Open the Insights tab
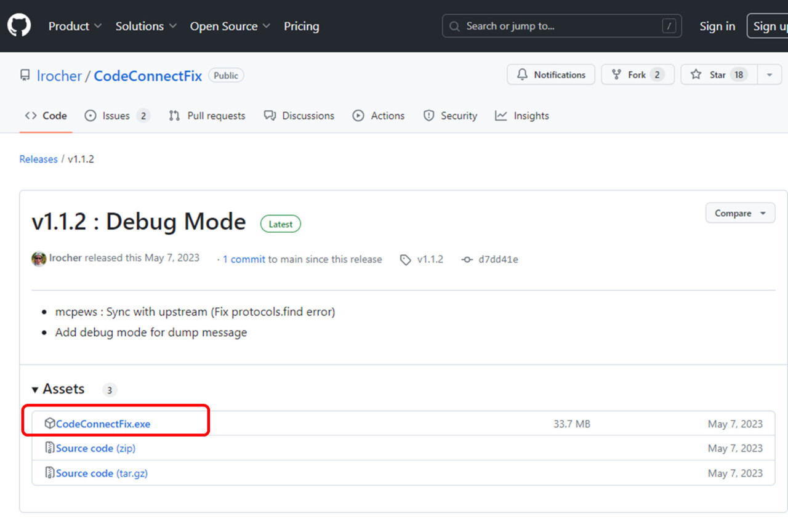Viewport: 788px width, 532px height. (522, 116)
